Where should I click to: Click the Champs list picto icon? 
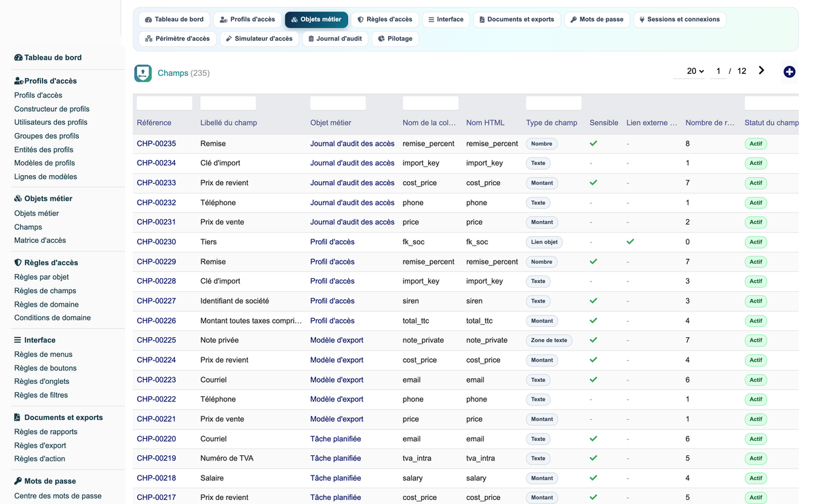point(143,73)
